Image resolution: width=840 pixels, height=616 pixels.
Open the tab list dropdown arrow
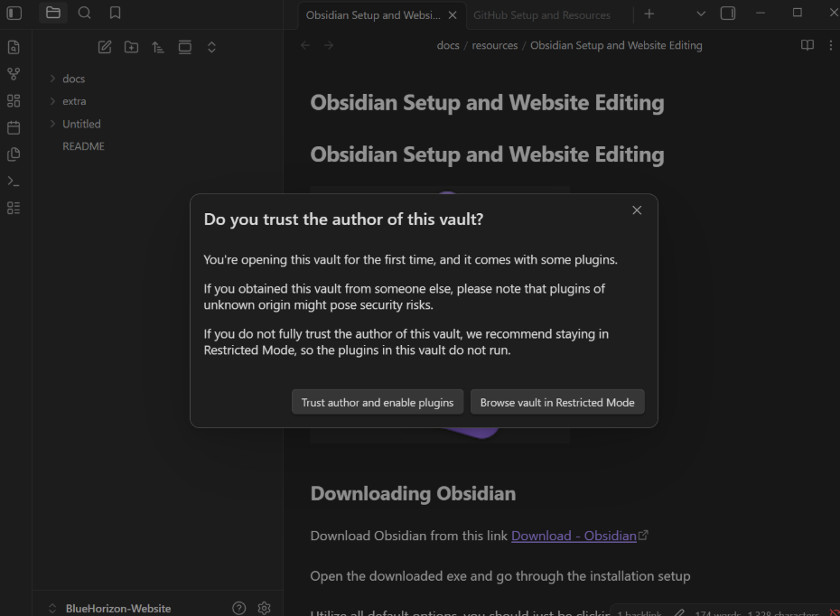(701, 14)
